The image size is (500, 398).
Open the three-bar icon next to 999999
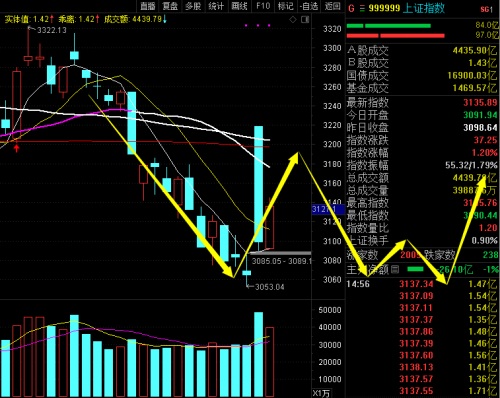tap(362, 8)
